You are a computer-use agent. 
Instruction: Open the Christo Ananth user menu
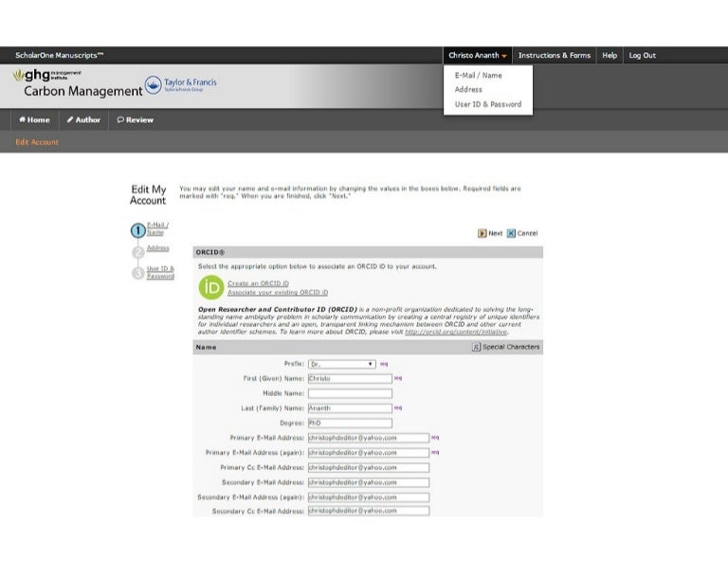click(478, 56)
